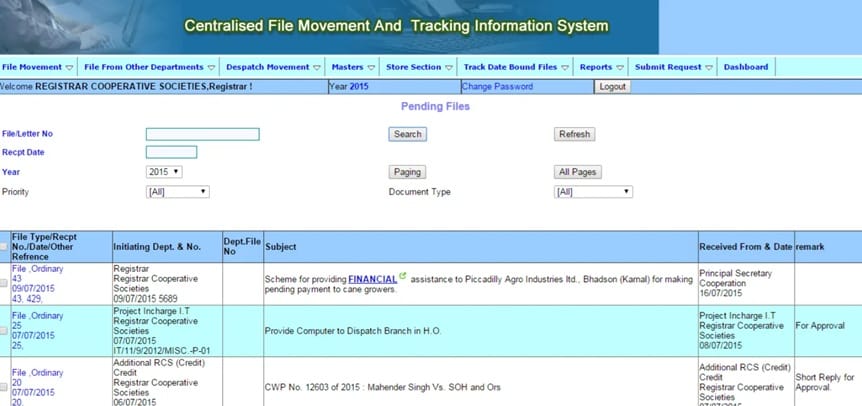Image resolution: width=862 pixels, height=406 pixels.
Task: Click 'File ,Ordinary 20' receipt entry
Action: [37, 387]
